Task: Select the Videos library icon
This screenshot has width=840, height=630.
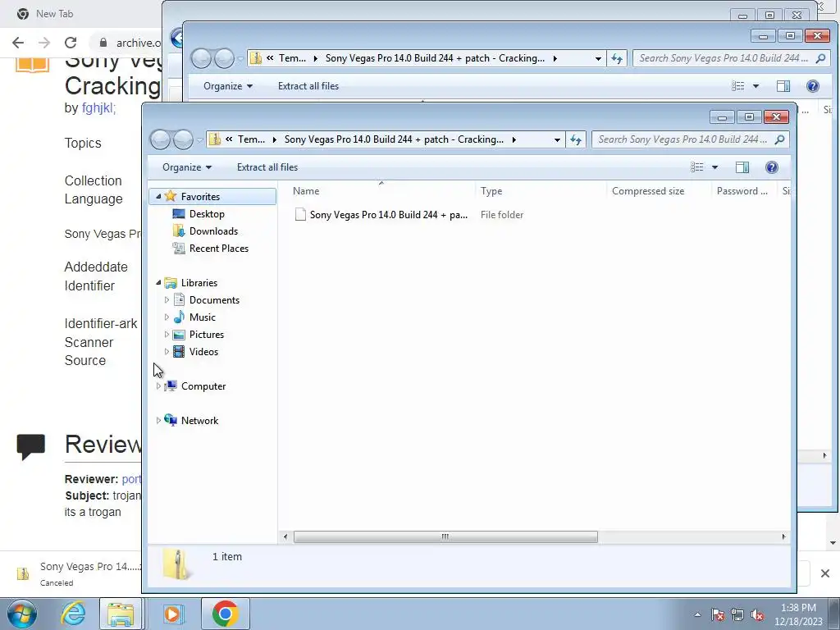Action: click(179, 351)
